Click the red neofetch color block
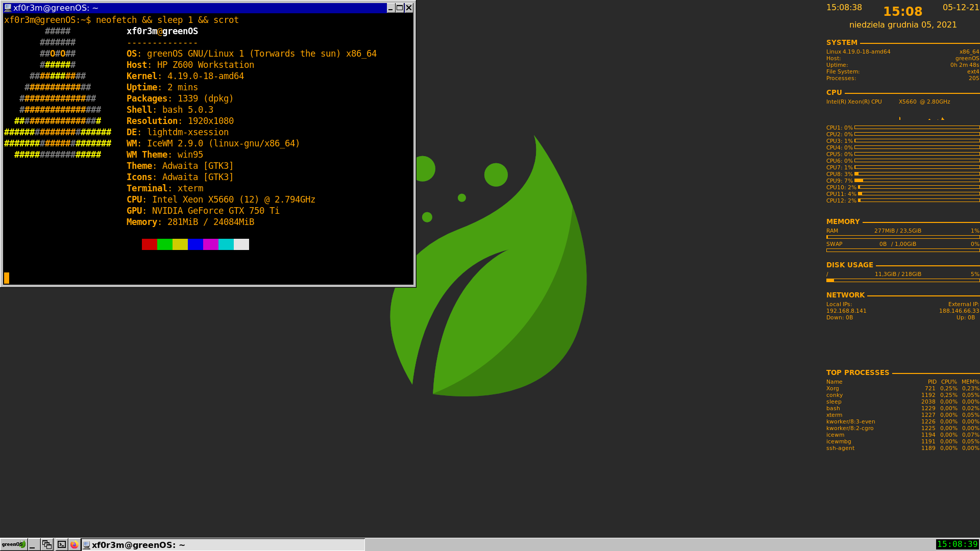The image size is (980, 551). coord(149,244)
